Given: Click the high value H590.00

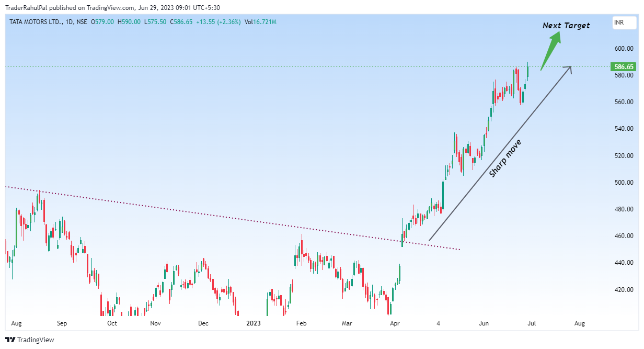Looking at the screenshot, I should point(129,22).
